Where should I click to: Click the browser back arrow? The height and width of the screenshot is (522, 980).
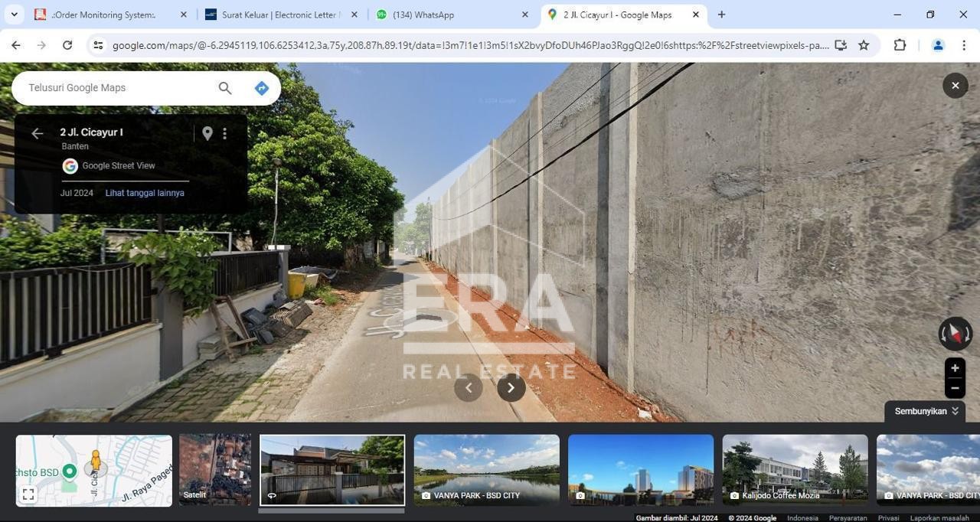click(x=16, y=45)
